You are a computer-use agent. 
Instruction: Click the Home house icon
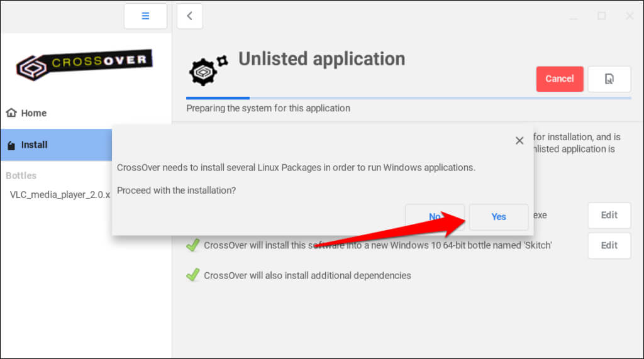(x=11, y=113)
